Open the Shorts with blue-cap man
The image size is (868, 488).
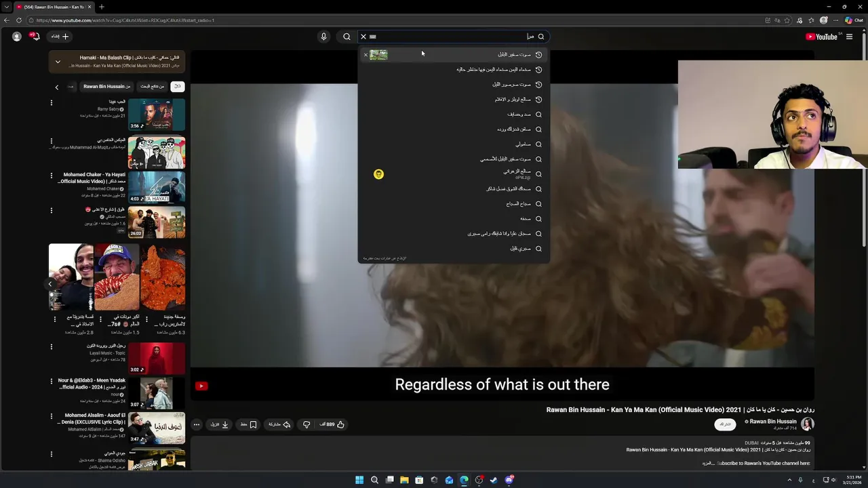(x=117, y=277)
